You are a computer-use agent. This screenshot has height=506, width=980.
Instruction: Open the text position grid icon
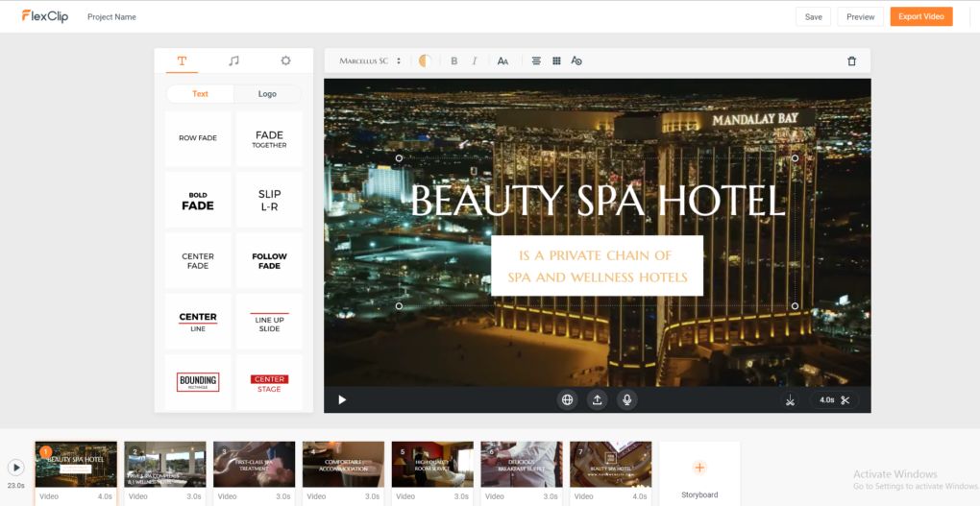[556, 60]
